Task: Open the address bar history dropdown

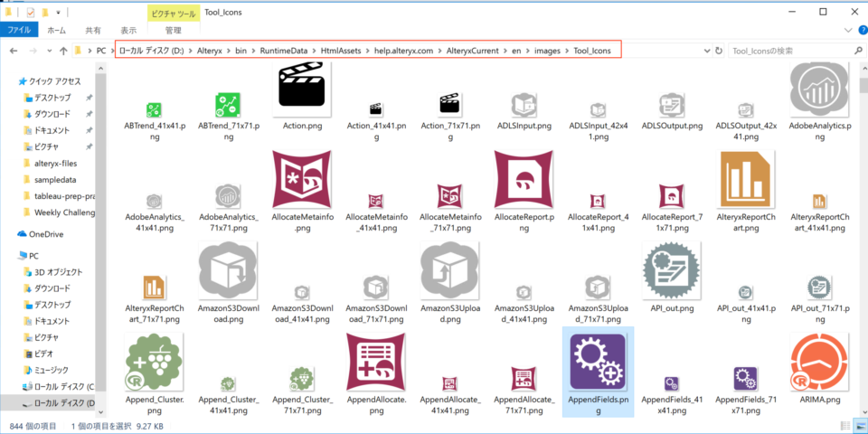Action: click(706, 51)
